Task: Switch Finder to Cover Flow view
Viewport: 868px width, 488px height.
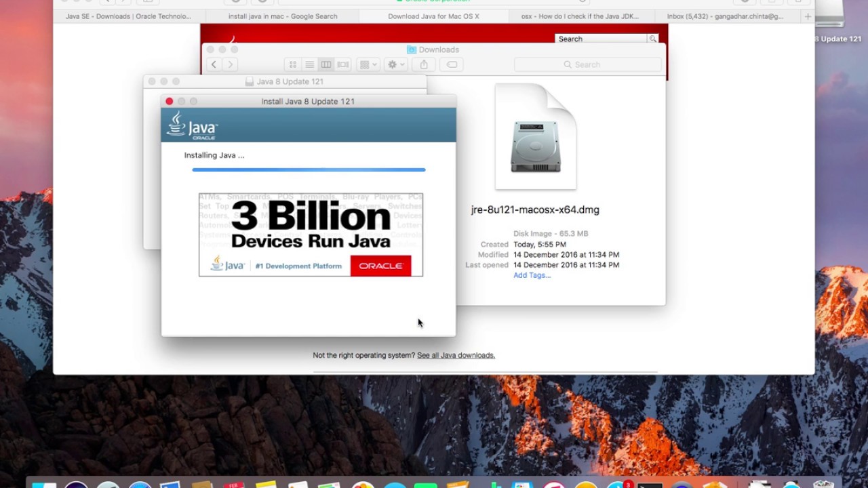Action: (x=343, y=64)
